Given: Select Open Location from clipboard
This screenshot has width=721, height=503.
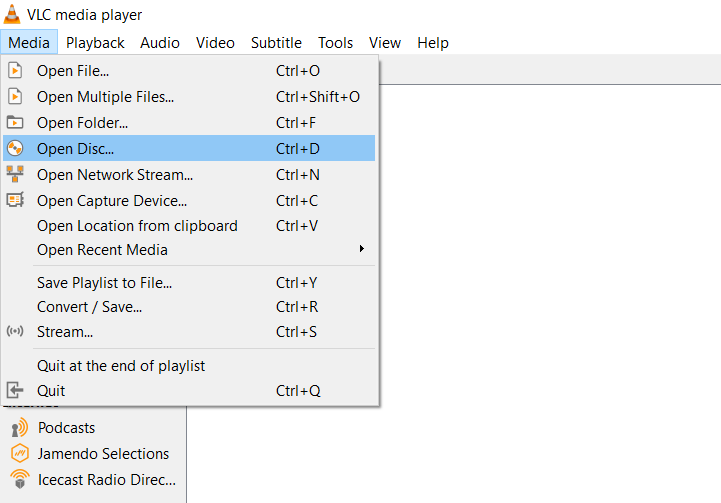Looking at the screenshot, I should (x=137, y=226).
